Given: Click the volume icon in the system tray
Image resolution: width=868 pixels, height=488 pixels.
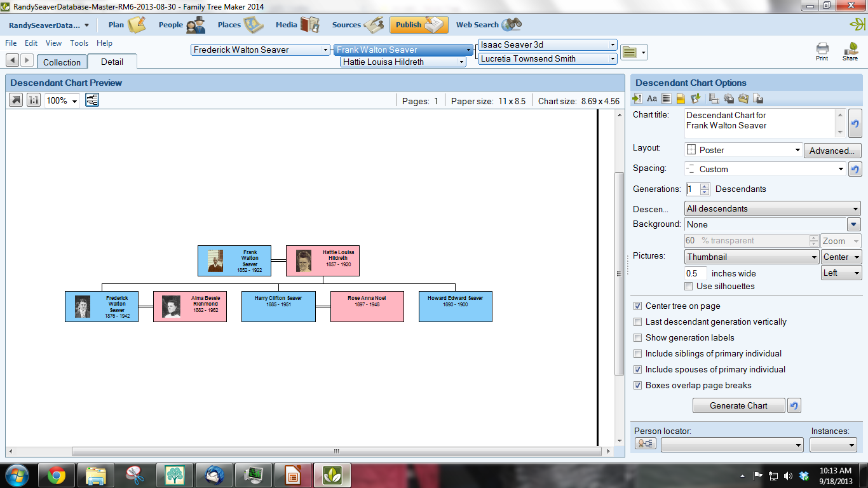Looking at the screenshot, I should (789, 476).
